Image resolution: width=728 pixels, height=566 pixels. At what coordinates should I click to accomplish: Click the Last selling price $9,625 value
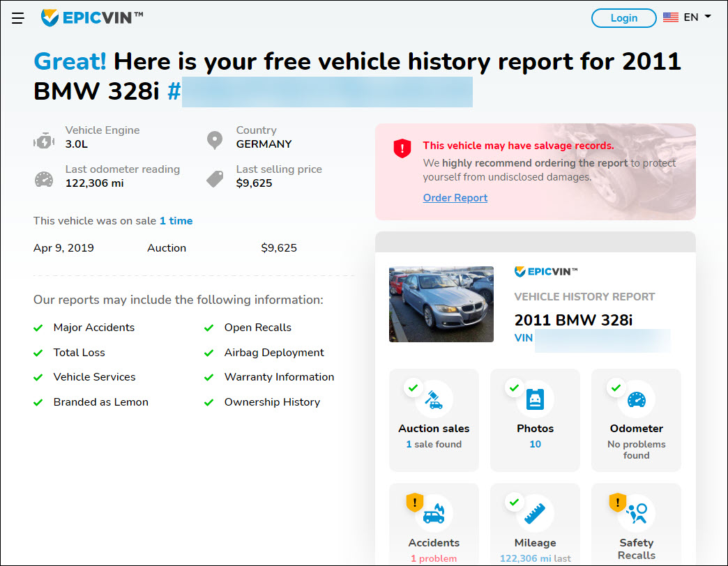[x=254, y=183]
